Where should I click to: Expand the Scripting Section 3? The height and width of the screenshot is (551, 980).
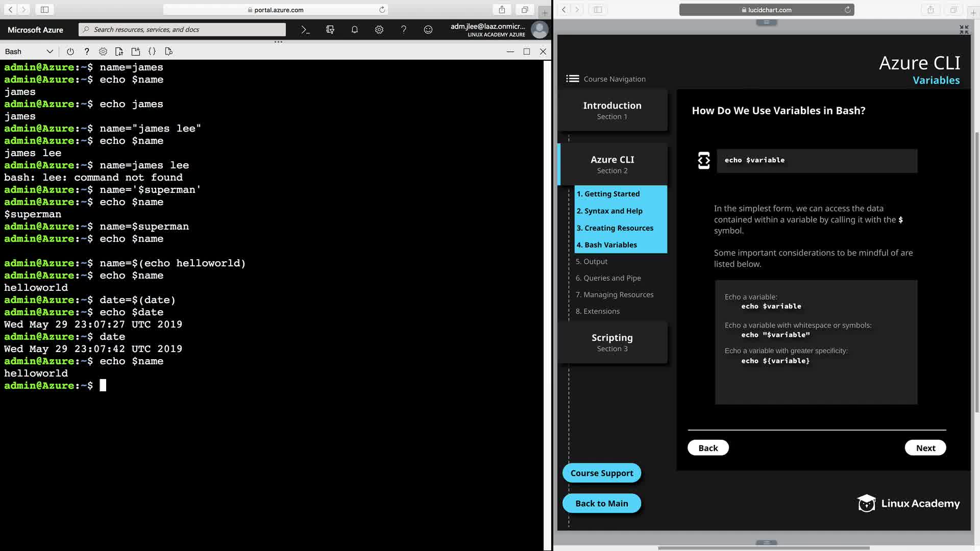pyautogui.click(x=612, y=342)
